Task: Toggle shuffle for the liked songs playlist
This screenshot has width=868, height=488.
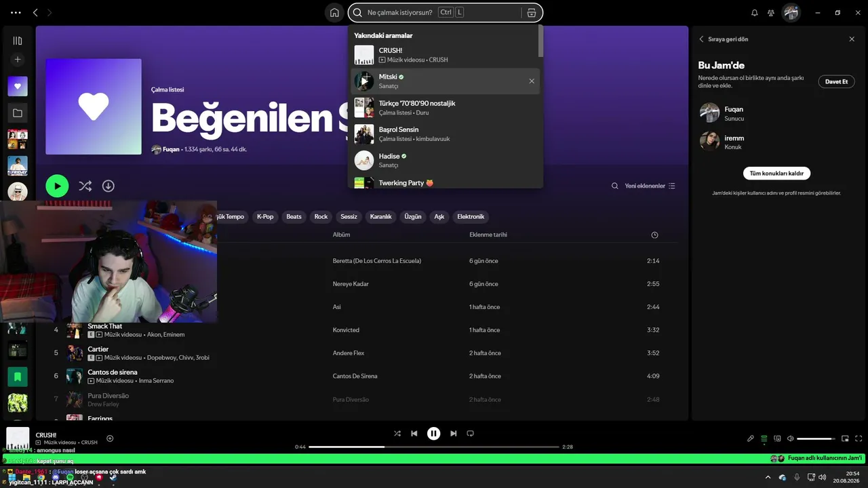Action: click(x=85, y=186)
